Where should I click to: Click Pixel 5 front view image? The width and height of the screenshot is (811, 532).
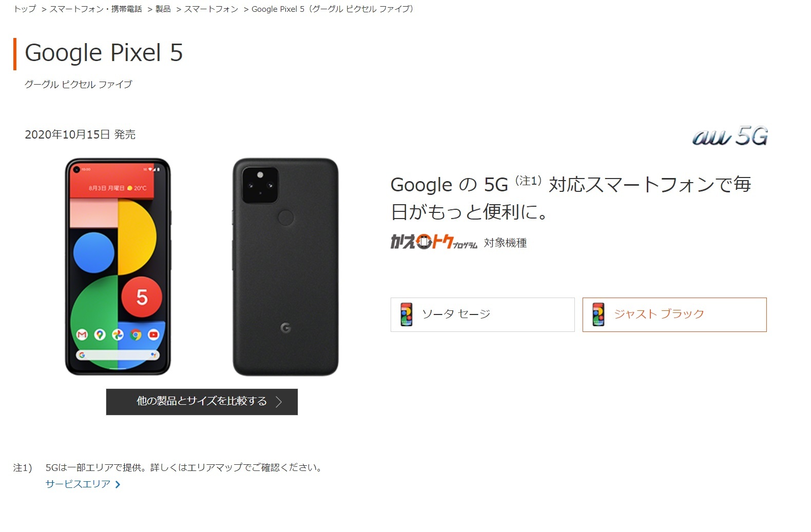[x=118, y=266]
